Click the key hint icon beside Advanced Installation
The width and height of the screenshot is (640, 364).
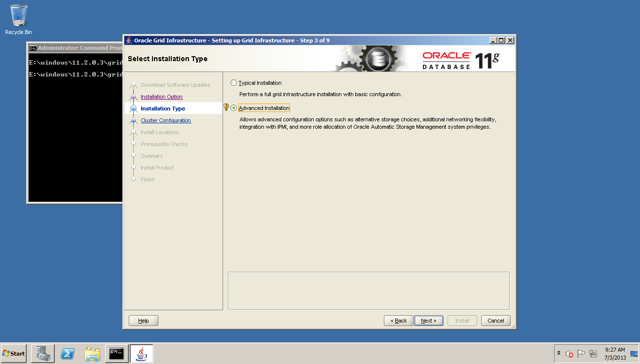point(226,107)
